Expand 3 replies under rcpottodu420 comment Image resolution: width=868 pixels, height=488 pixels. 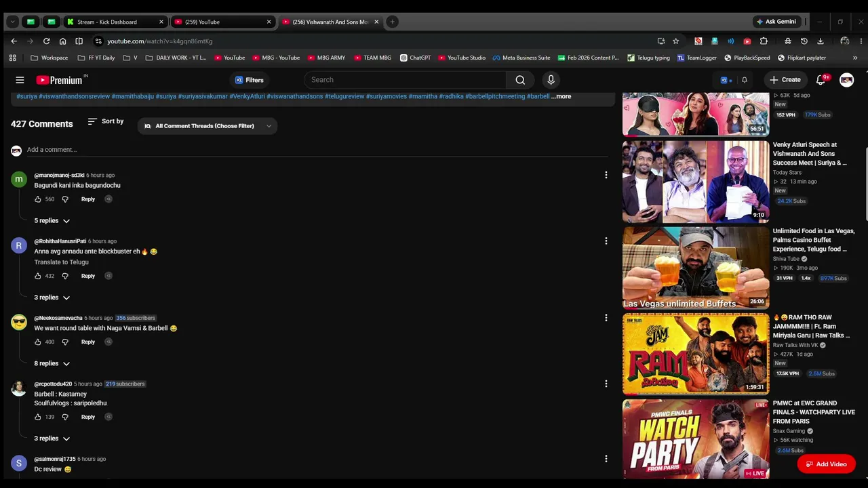coord(52,439)
